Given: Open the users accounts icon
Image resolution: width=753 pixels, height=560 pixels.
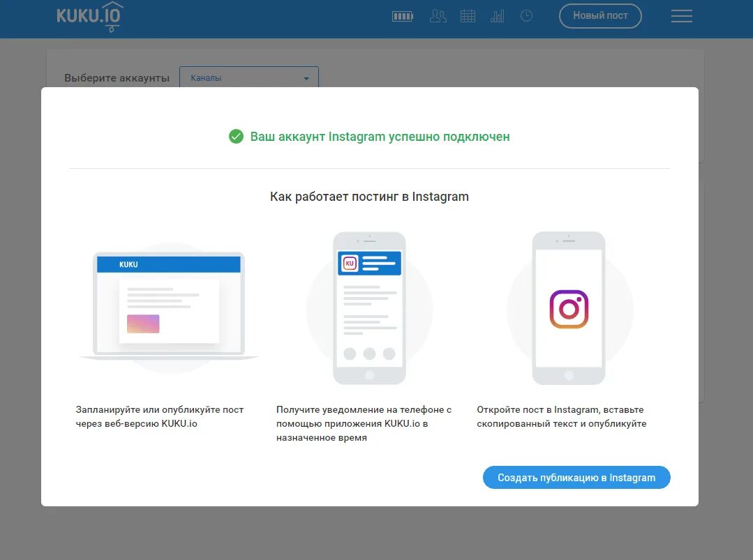Looking at the screenshot, I should [x=438, y=16].
